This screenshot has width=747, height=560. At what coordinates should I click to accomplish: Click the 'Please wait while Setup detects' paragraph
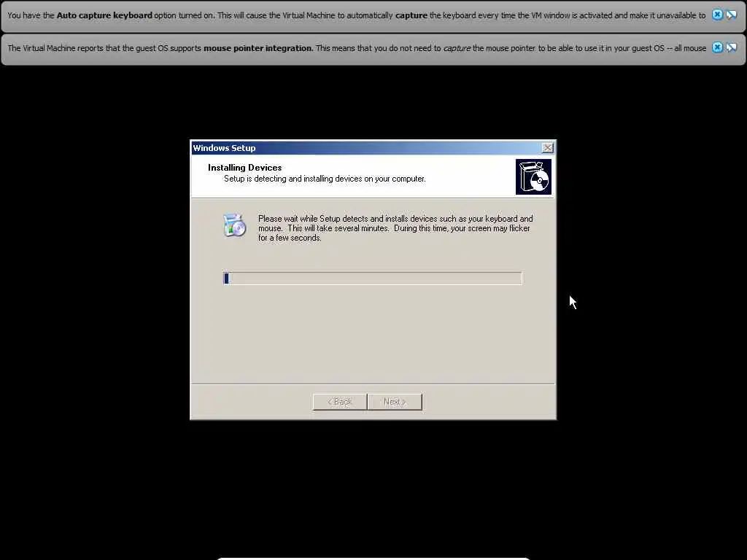point(395,228)
